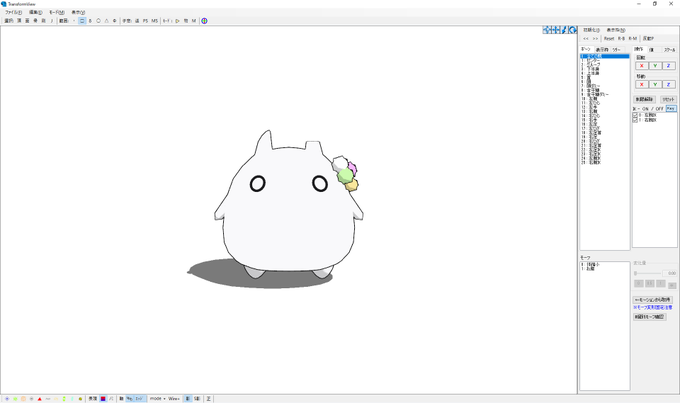This screenshot has width=680, height=403.
Task: Click the red X movement button
Action: coord(641,85)
